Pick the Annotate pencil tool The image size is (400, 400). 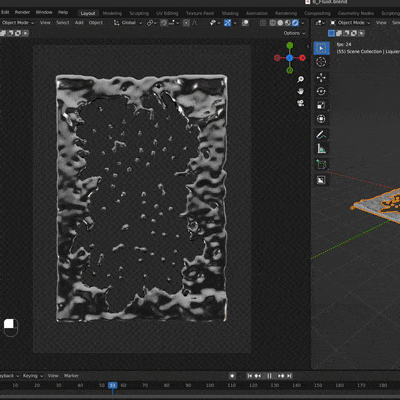pyautogui.click(x=321, y=135)
